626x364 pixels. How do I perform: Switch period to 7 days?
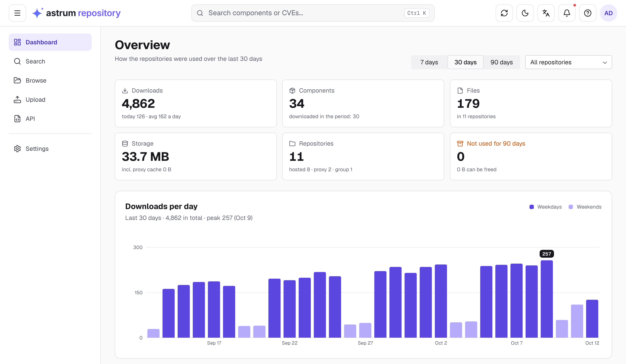pos(429,62)
